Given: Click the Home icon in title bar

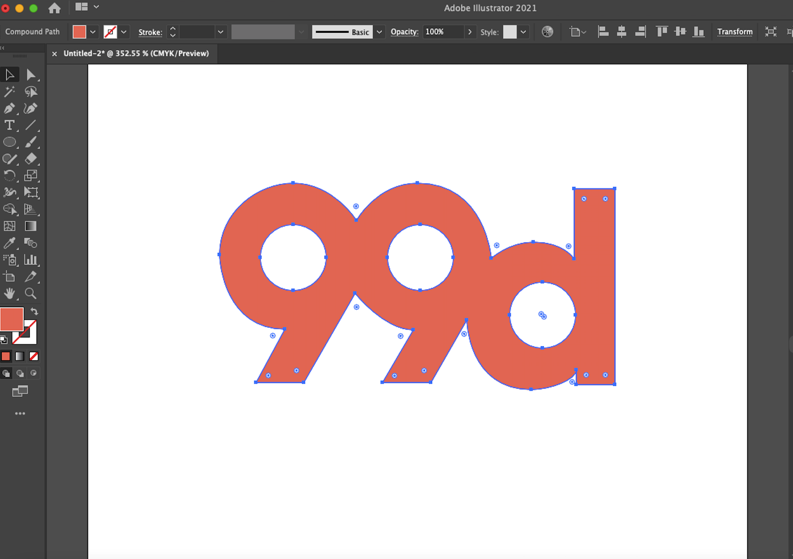Looking at the screenshot, I should (x=54, y=8).
